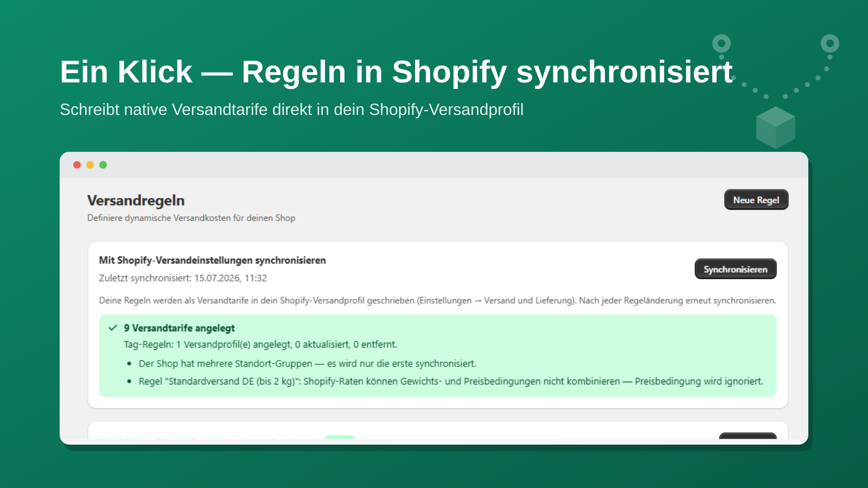Screen dimensions: 868x488
Task: Select the Versandregeln page heading
Action: click(136, 201)
